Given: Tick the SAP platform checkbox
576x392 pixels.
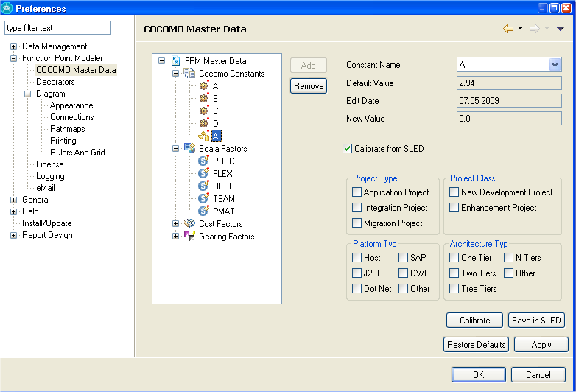Looking at the screenshot, I should pos(404,257).
